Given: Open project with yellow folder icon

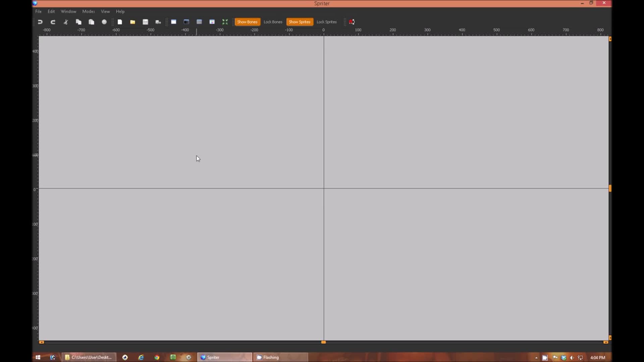Looking at the screenshot, I should pos(132,22).
